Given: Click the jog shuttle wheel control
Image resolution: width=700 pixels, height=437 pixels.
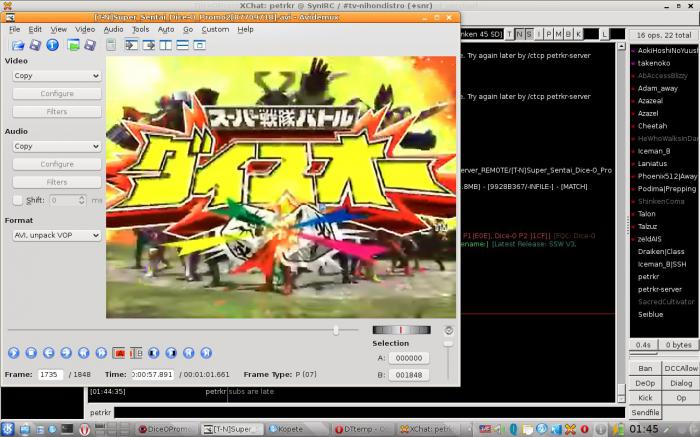Looking at the screenshot, I should 401,330.
